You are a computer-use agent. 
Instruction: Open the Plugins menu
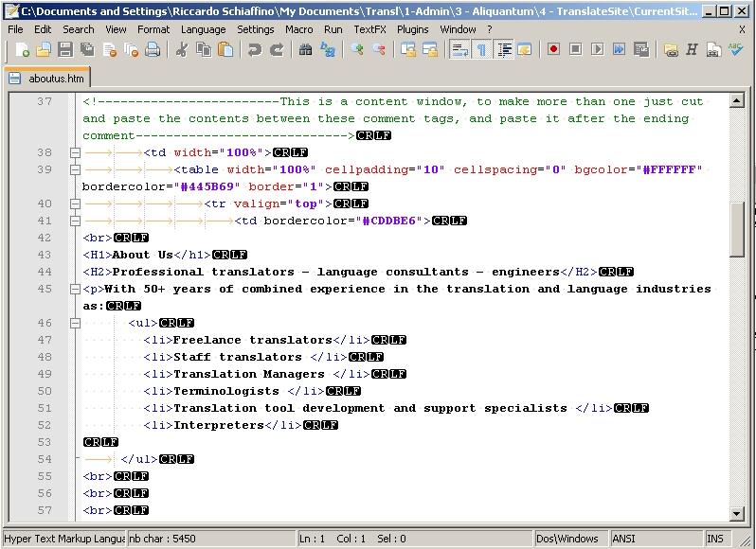(x=413, y=29)
